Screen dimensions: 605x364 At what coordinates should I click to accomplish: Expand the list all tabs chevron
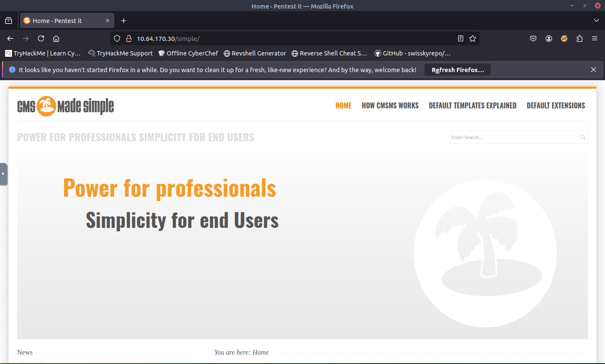pos(596,20)
